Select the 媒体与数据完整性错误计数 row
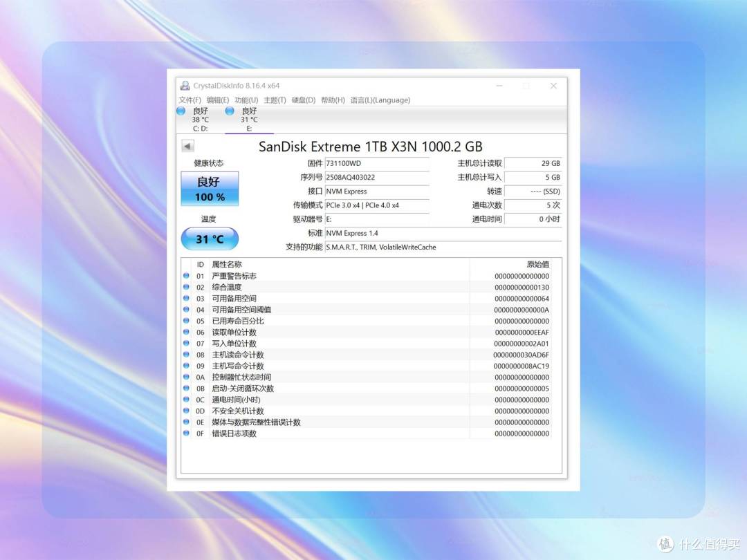 (367, 422)
